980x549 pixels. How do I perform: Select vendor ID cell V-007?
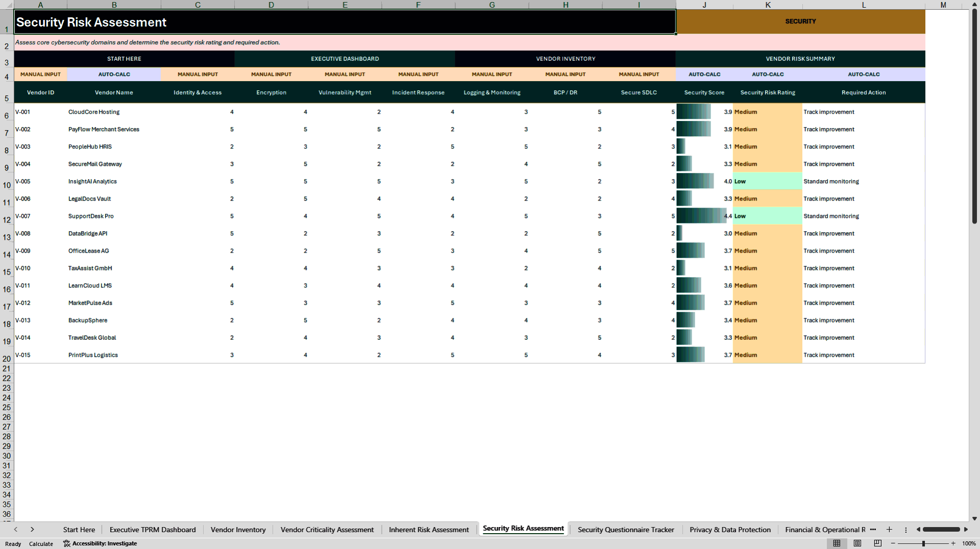40,216
